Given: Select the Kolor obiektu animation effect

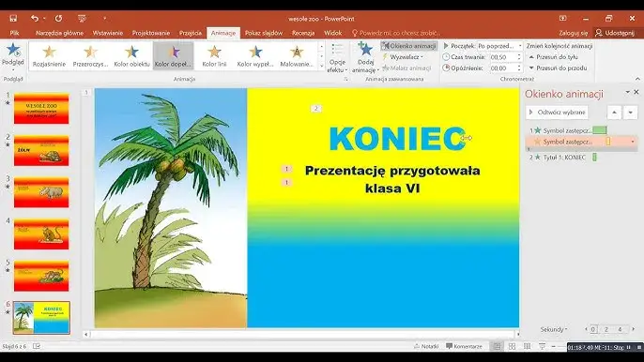Looking at the screenshot, I should pyautogui.click(x=131, y=56).
